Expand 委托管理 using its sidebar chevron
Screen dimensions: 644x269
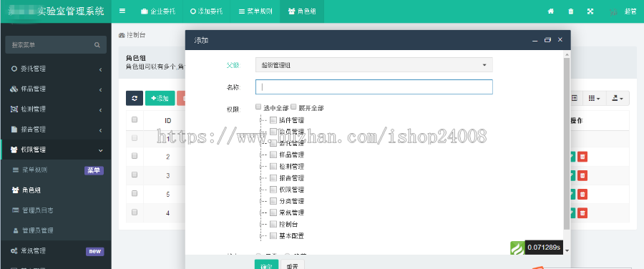[x=101, y=70]
